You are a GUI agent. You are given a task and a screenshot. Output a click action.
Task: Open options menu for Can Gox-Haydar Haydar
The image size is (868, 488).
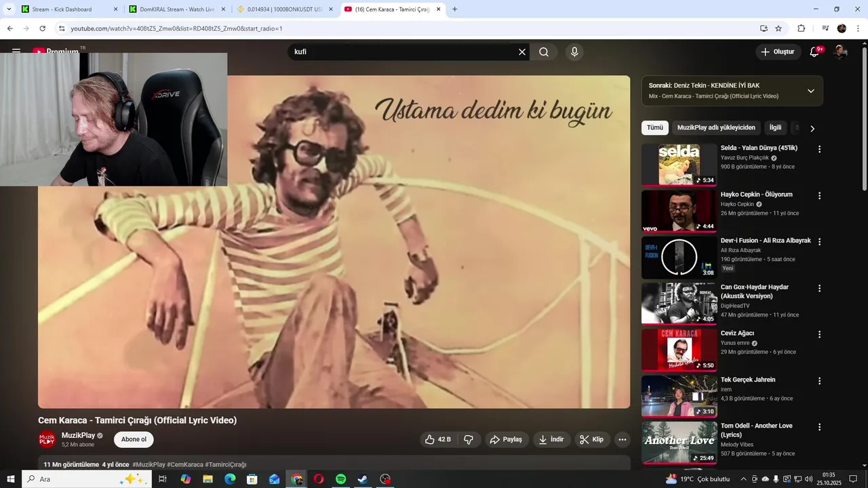click(x=819, y=288)
